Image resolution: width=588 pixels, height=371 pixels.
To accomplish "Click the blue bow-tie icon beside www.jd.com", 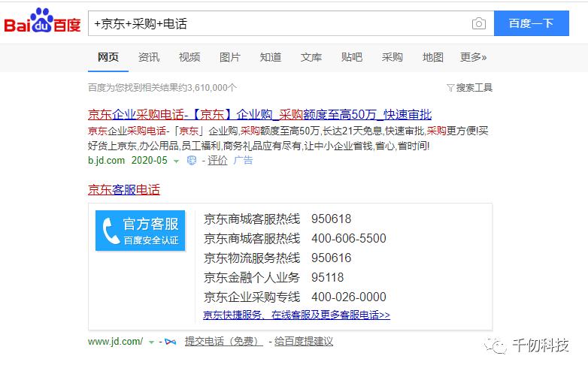I will coord(170,342).
